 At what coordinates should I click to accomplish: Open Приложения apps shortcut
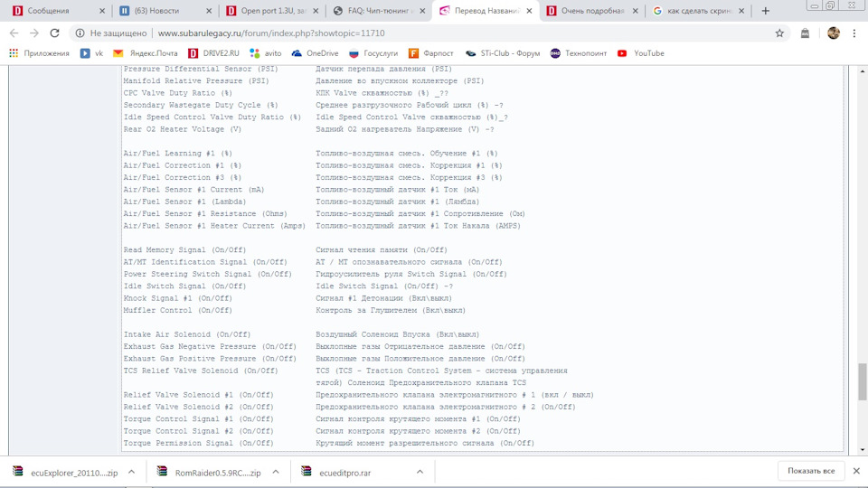point(39,53)
